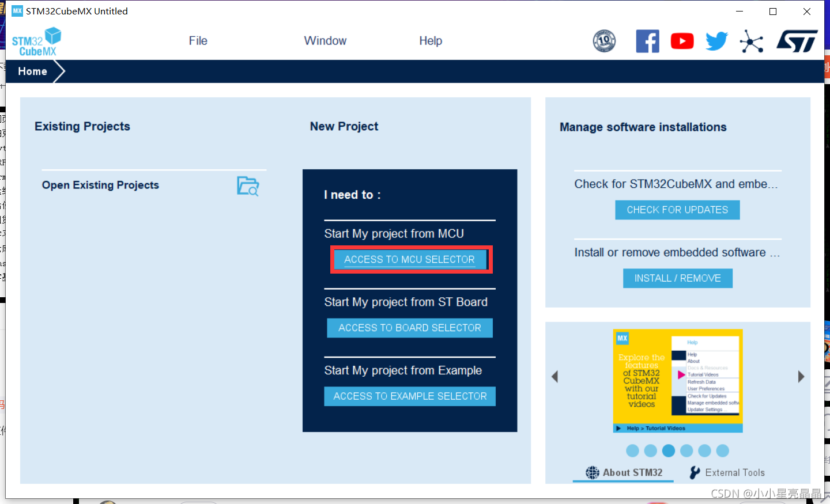
Task: Click CHECK FOR UPDATES button
Action: point(677,210)
